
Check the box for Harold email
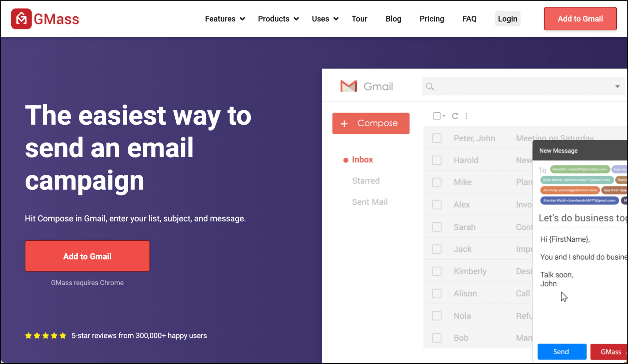(x=437, y=160)
